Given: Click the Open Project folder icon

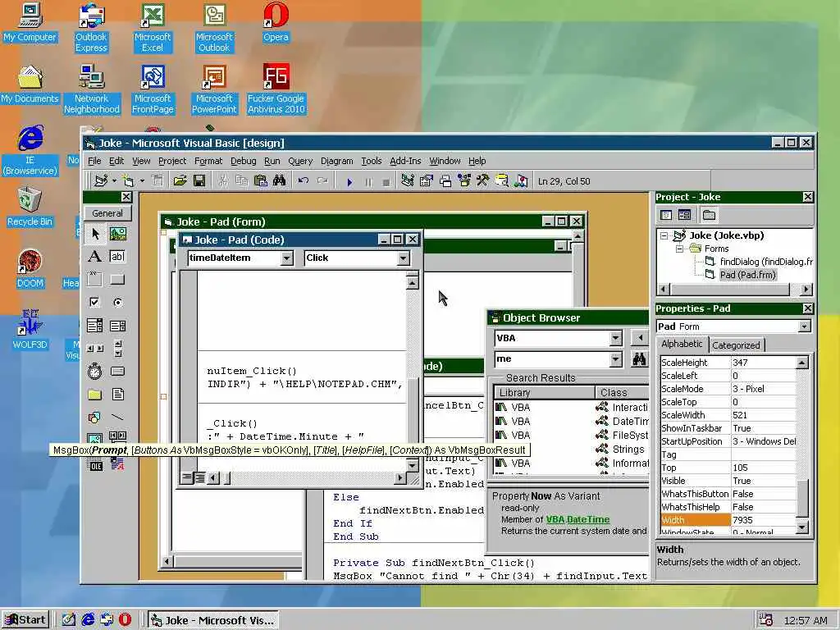Looking at the screenshot, I should point(180,181).
